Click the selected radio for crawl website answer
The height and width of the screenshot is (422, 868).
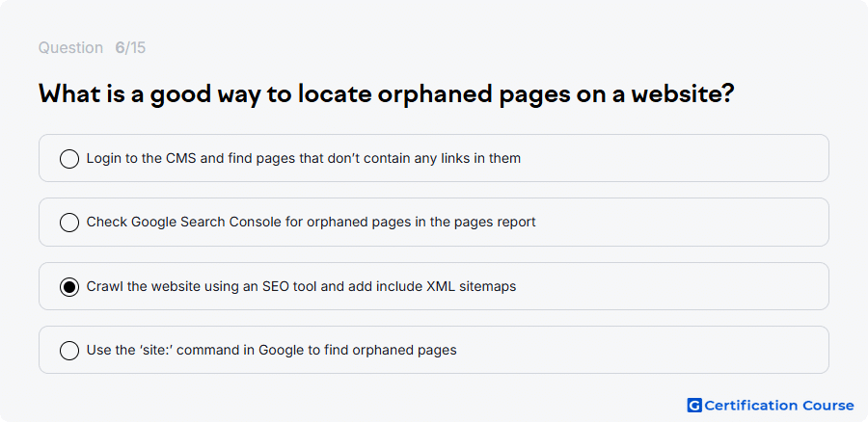(69, 286)
